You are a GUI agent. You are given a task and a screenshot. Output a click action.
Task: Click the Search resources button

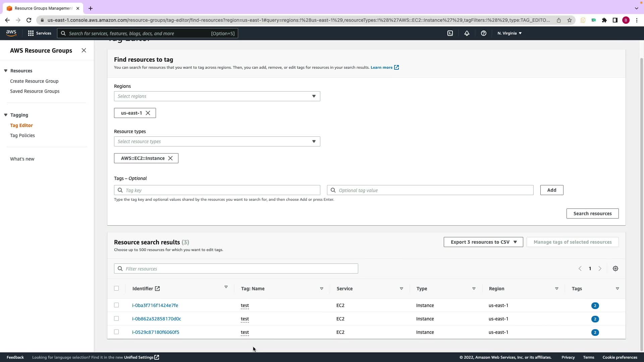pyautogui.click(x=592, y=214)
